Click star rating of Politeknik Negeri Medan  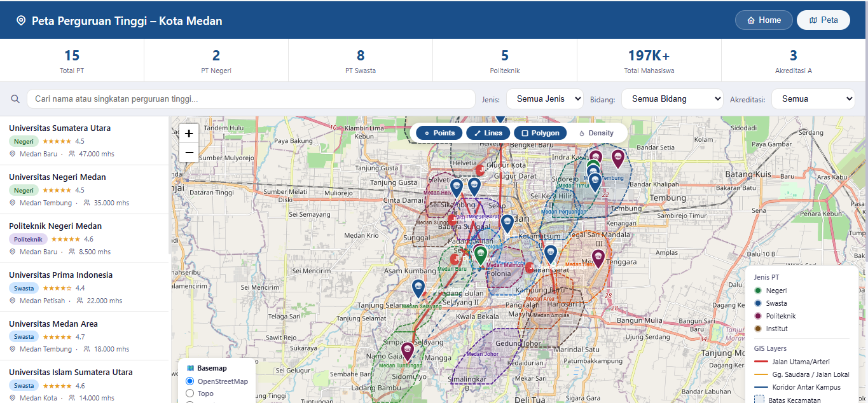point(65,239)
